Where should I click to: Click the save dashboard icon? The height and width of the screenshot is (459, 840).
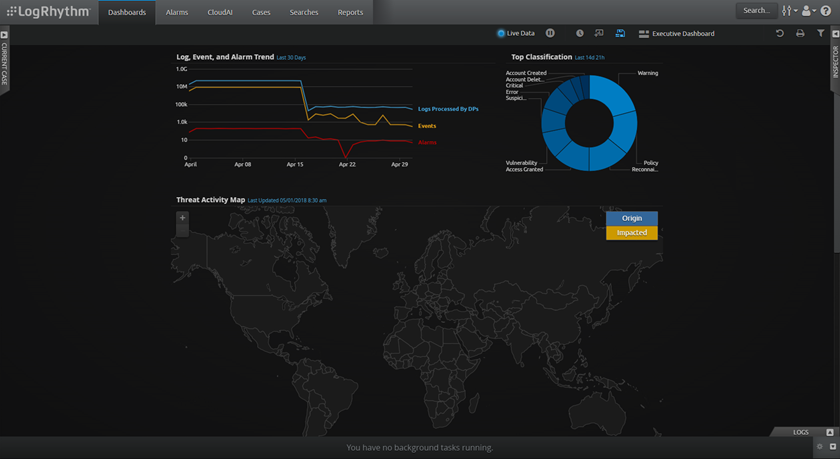(620, 34)
